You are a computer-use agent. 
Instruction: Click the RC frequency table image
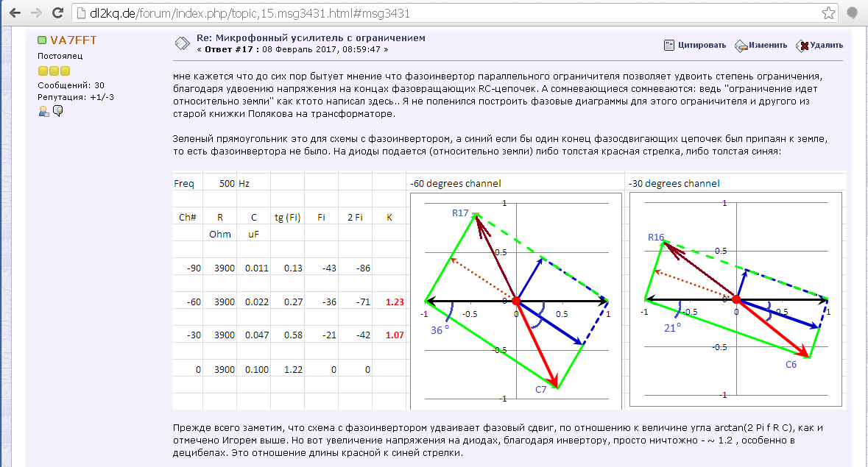click(x=289, y=290)
